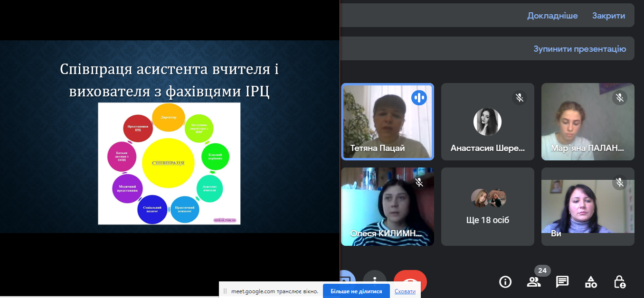This screenshot has height=298, width=644.
Task: Click muted mic icon on Анастасия Шере... tile
Action: pos(520,98)
